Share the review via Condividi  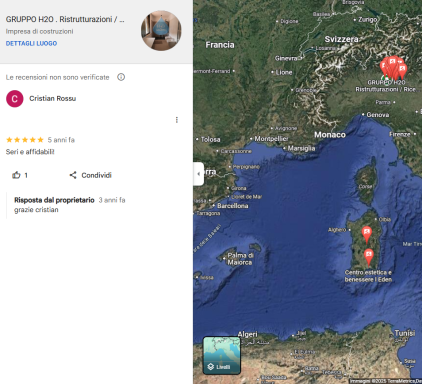pos(91,175)
